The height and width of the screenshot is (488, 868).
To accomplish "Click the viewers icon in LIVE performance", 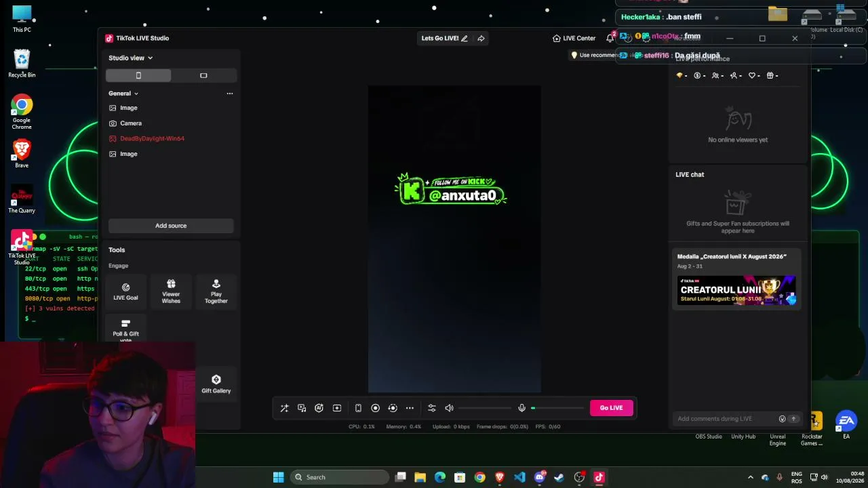I will click(715, 75).
